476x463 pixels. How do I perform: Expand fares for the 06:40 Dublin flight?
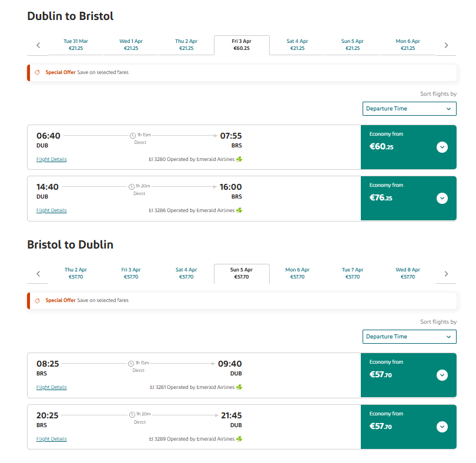click(442, 147)
